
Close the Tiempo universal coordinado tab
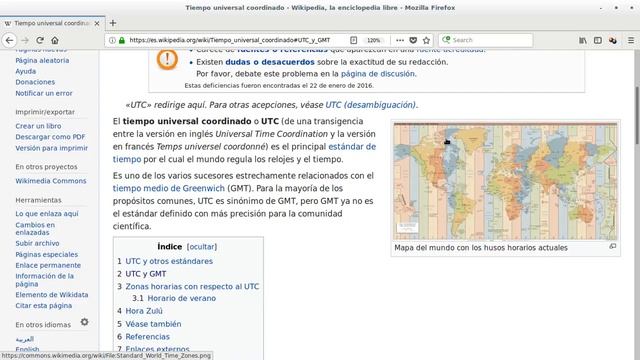97,23
